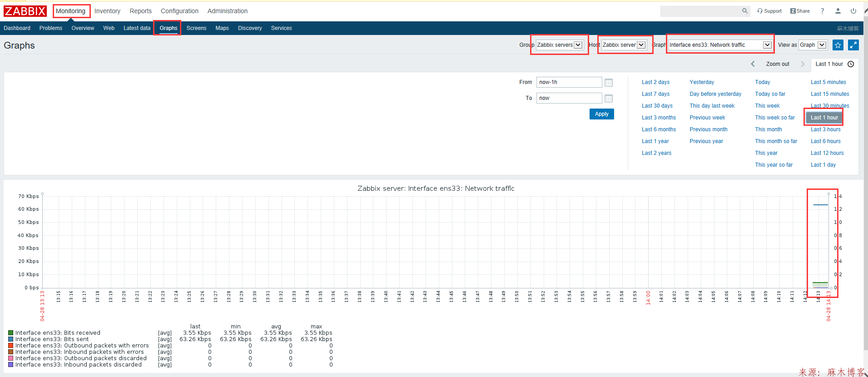Select Today range
This screenshot has width=868, height=377.
point(762,82)
